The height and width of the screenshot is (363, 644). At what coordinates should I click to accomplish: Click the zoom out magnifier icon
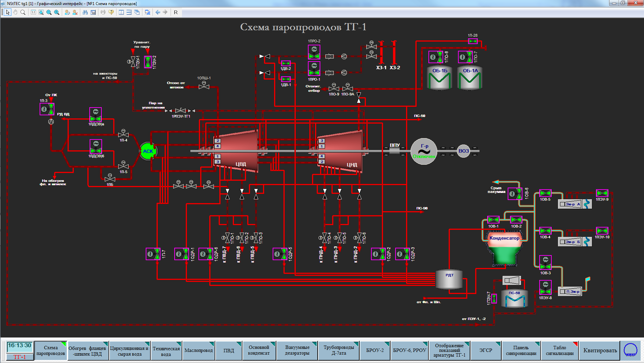click(49, 12)
